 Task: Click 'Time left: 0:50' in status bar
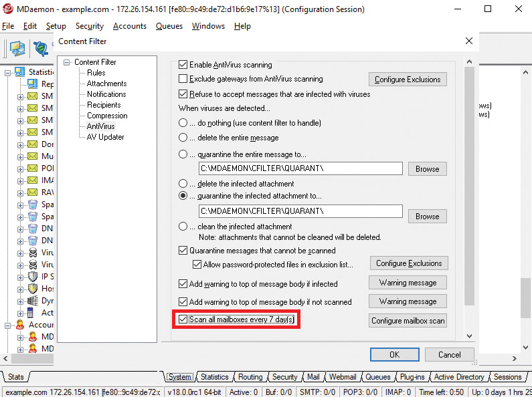441,392
